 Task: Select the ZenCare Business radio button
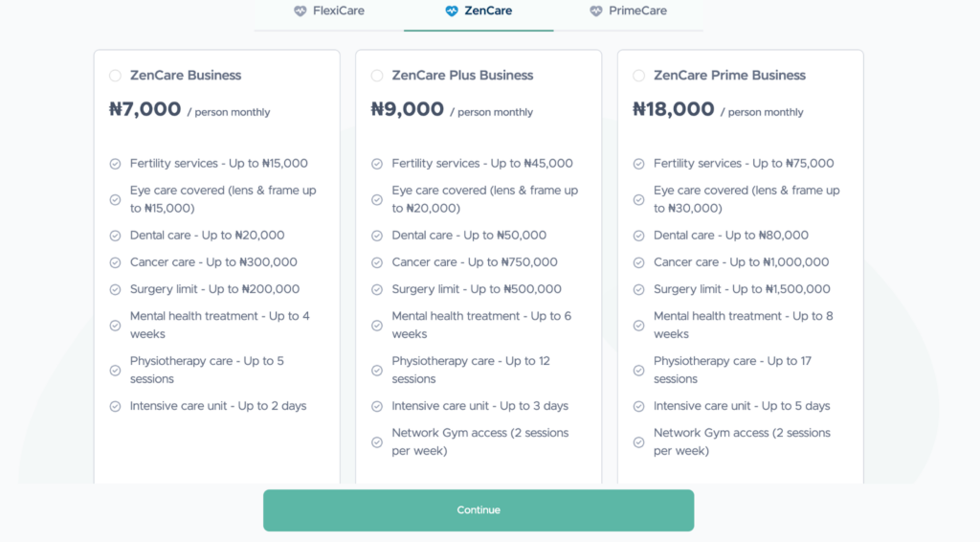point(115,76)
